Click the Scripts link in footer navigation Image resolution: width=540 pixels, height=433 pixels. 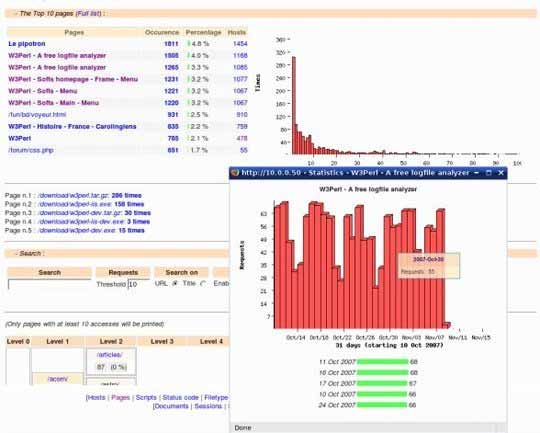(146, 398)
